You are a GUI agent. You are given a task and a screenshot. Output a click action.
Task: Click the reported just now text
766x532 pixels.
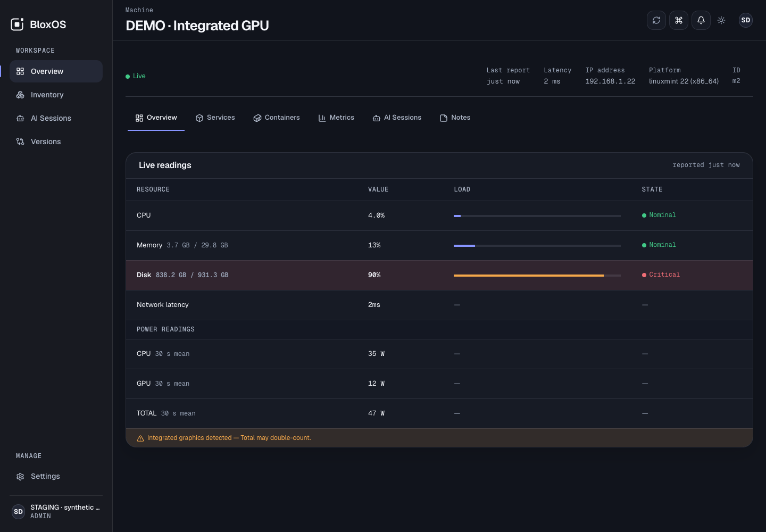tap(706, 165)
